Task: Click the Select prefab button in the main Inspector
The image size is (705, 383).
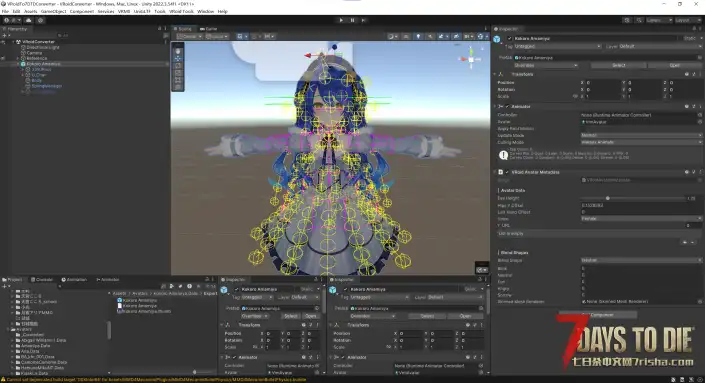Action: click(x=618, y=65)
